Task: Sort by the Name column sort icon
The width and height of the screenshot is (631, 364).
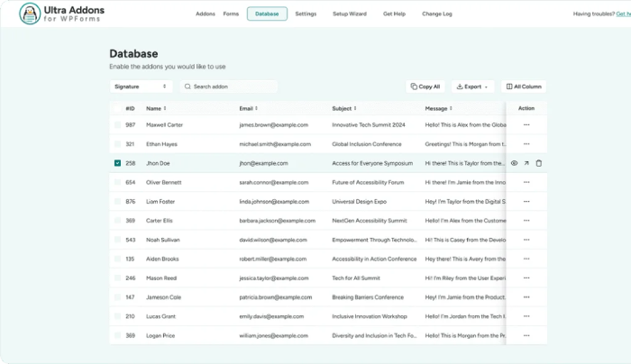Action: tap(165, 108)
